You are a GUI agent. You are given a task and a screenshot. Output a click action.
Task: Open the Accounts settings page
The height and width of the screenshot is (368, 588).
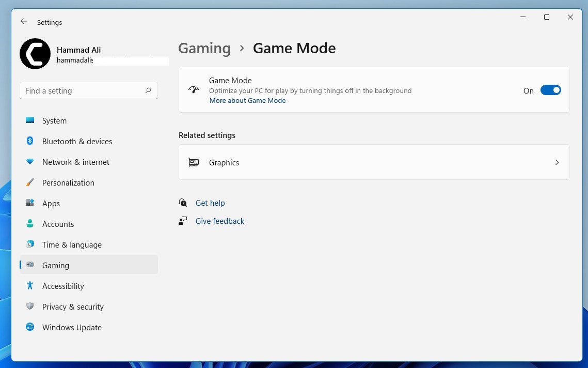[58, 224]
